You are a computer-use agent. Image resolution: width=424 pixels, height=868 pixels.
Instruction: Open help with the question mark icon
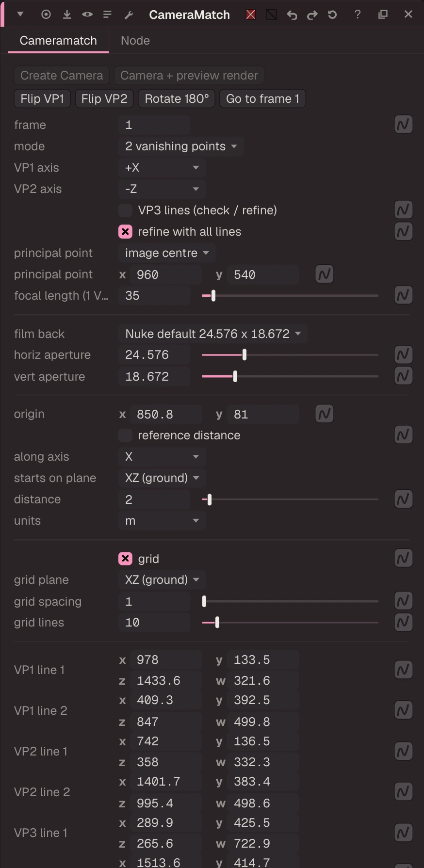point(358,15)
